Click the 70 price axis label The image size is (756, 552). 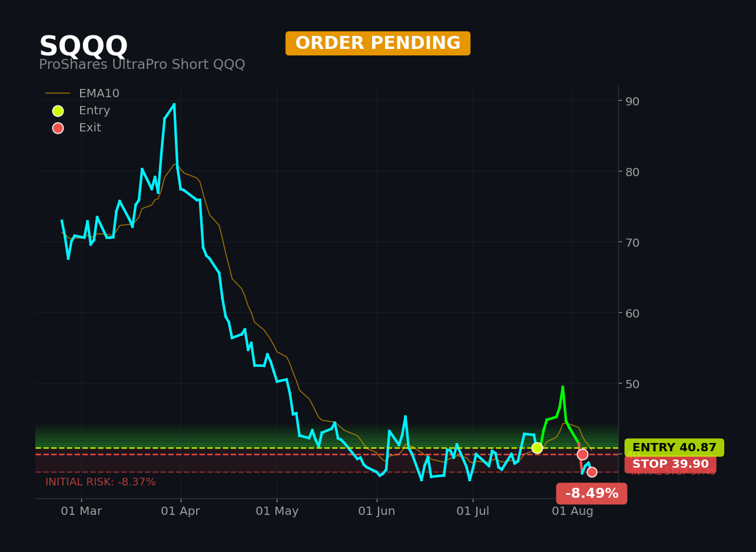(632, 242)
